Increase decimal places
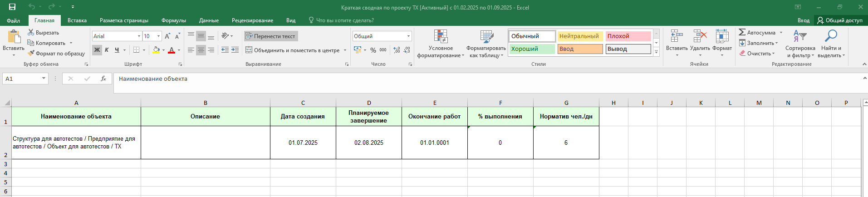The height and width of the screenshot is (197, 868). pyautogui.click(x=397, y=50)
